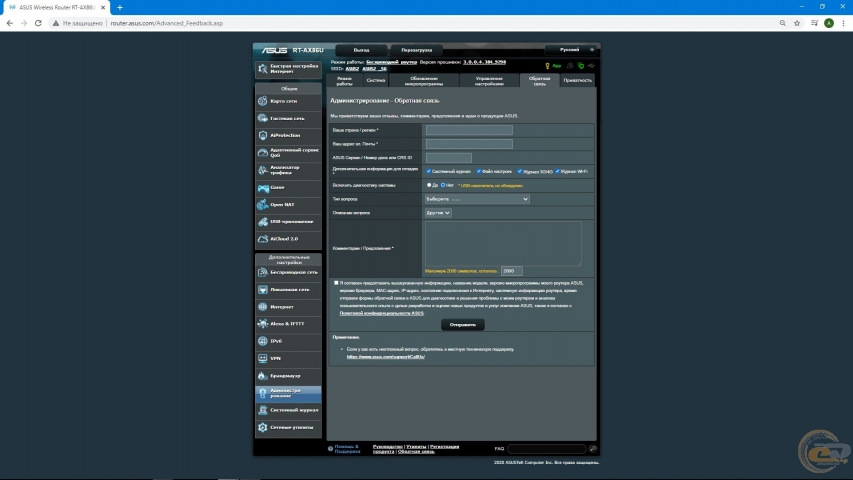Image resolution: width=853 pixels, height=480 pixels.
Task: Tick the consent agreement checkbox
Action: pos(336,283)
